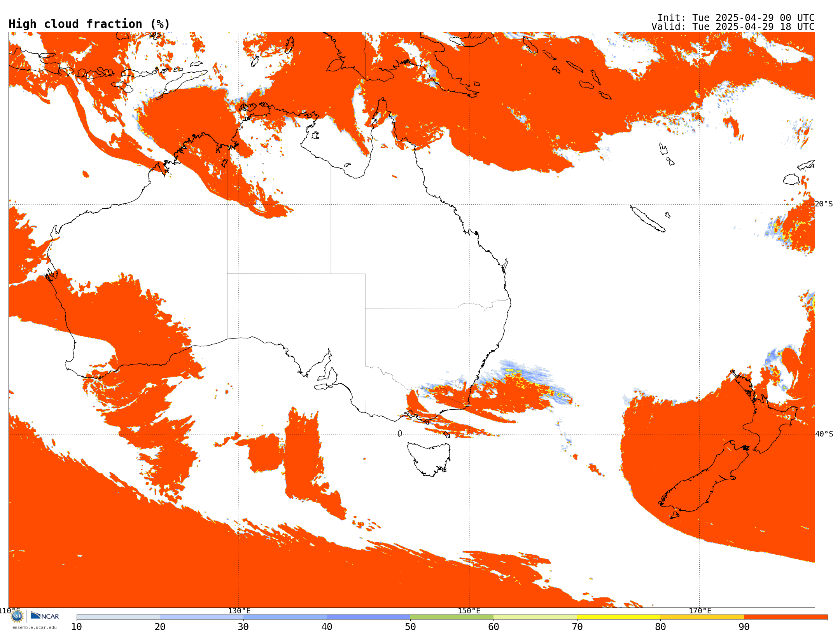Click the 130°E longitude label
Image resolution: width=840 pixels, height=632 pixels.
click(x=239, y=611)
